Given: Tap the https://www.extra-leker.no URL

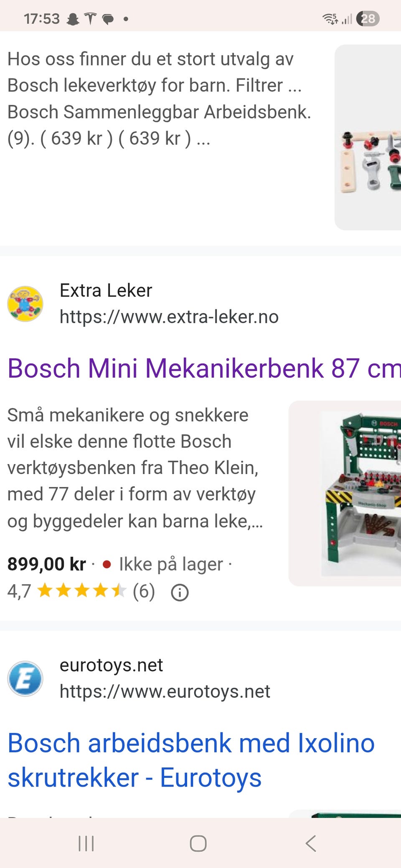Looking at the screenshot, I should click(169, 317).
